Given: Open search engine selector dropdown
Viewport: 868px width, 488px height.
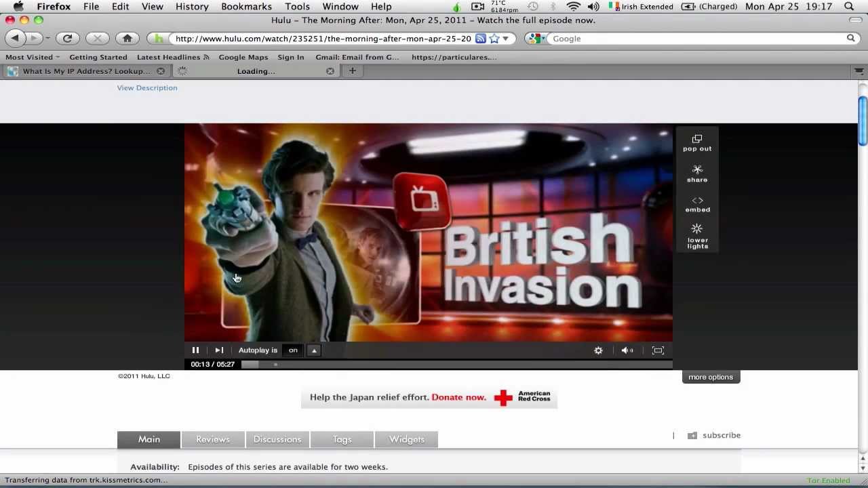Looking at the screenshot, I should (537, 39).
